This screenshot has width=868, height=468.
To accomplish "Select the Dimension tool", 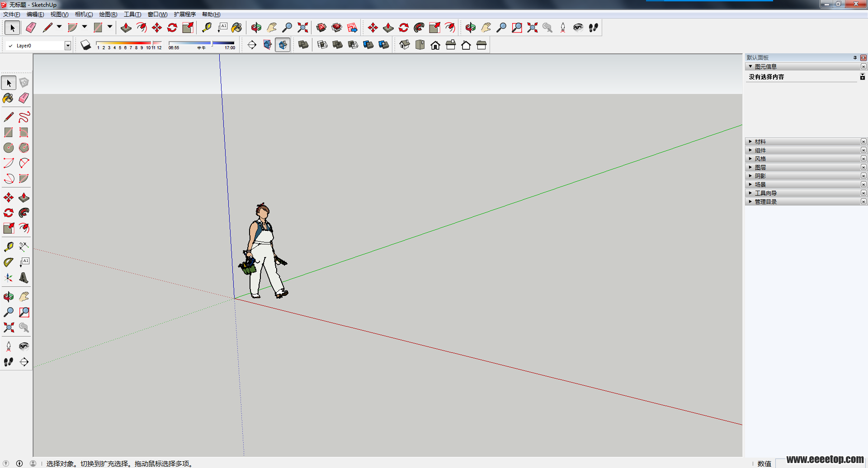I will pyautogui.click(x=24, y=247).
